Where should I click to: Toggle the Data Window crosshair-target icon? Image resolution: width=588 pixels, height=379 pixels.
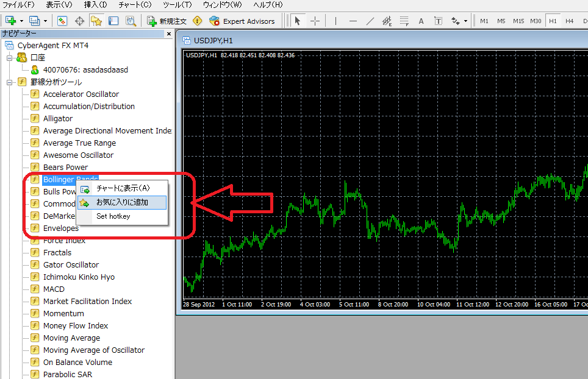click(79, 21)
